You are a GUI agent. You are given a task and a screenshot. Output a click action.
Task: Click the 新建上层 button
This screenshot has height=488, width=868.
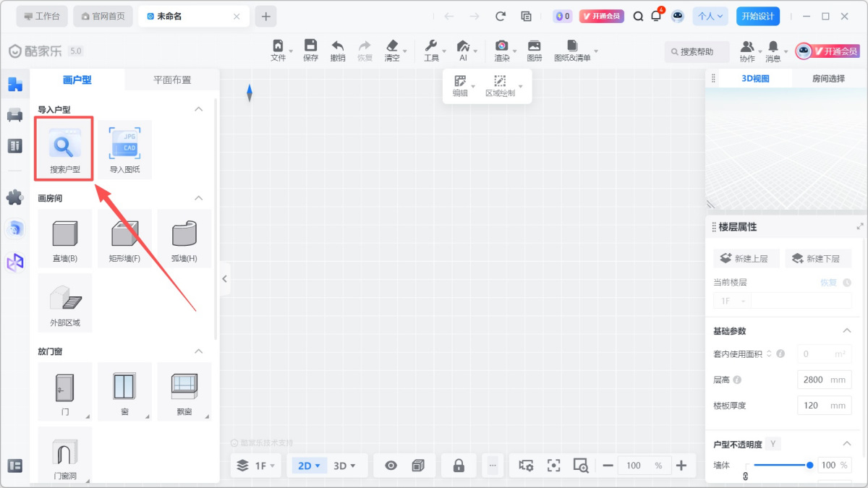pos(745,259)
